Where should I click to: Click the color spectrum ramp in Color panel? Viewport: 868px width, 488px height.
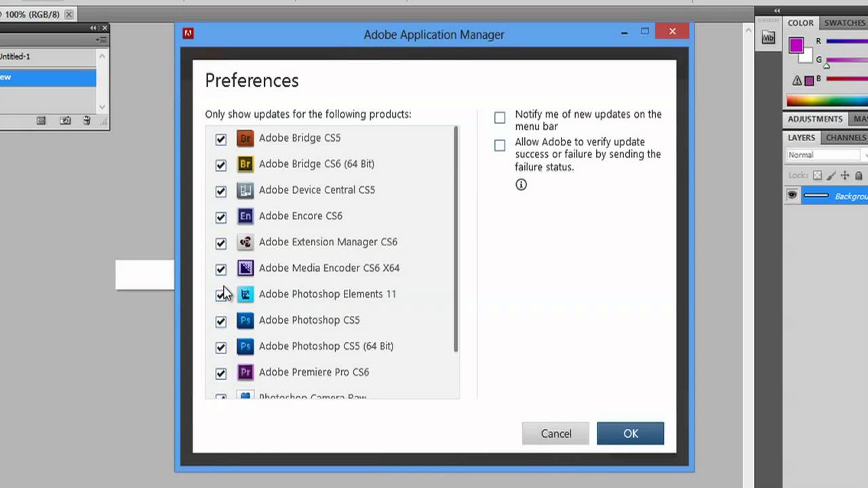[827, 101]
